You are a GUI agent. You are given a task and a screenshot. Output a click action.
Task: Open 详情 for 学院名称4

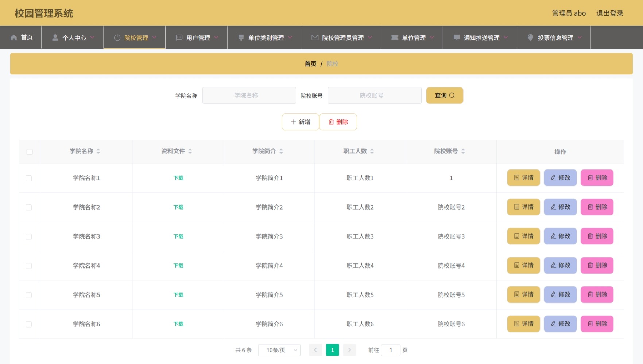click(523, 265)
